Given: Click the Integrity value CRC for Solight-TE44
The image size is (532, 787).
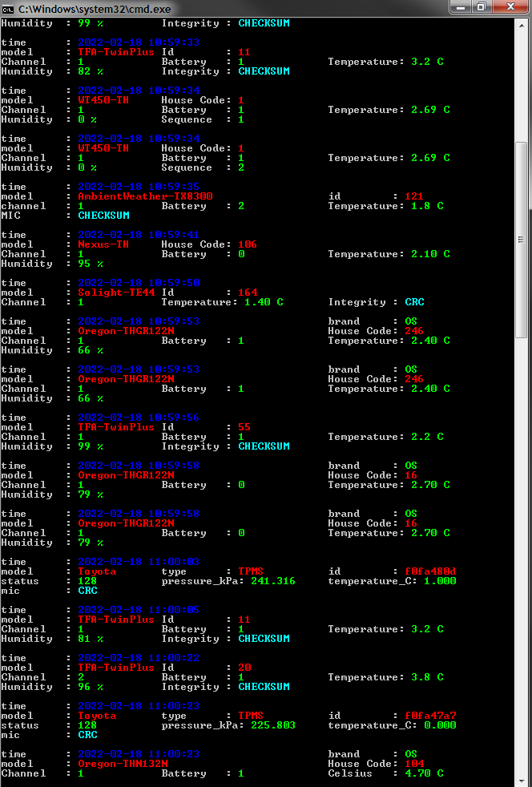Looking at the screenshot, I should (414, 302).
